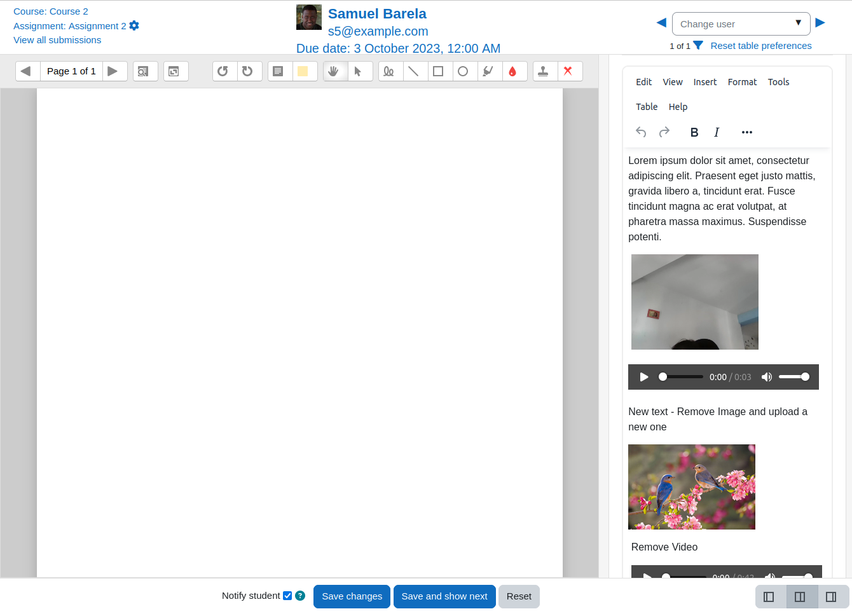Reveal more editor toolbar options
Image resolution: width=852 pixels, height=616 pixels.
(747, 132)
